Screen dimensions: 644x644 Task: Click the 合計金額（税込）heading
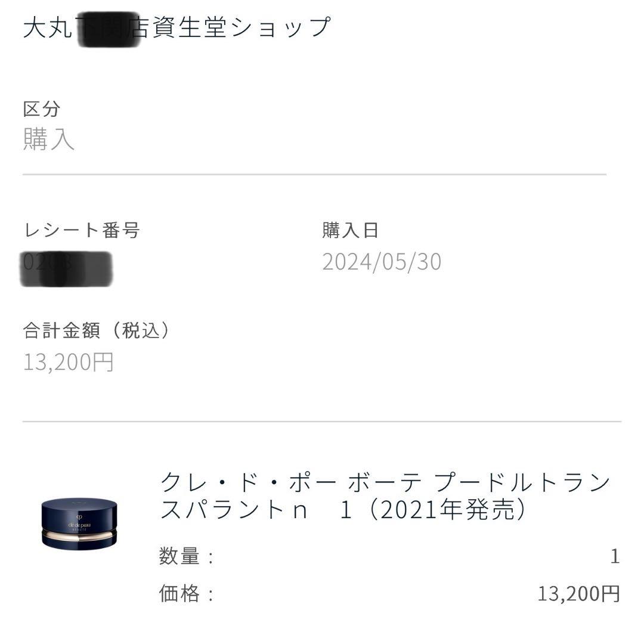(97, 331)
